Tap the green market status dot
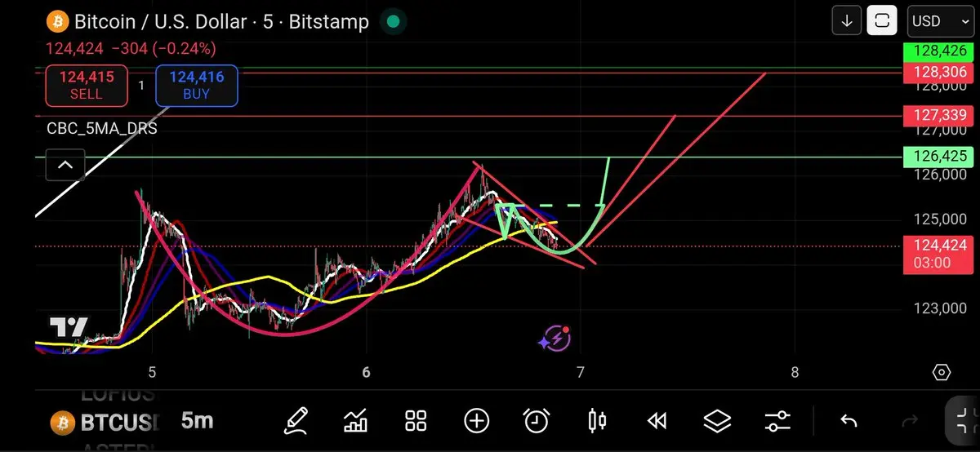Screen dimensions: 980x452 [x=393, y=21]
